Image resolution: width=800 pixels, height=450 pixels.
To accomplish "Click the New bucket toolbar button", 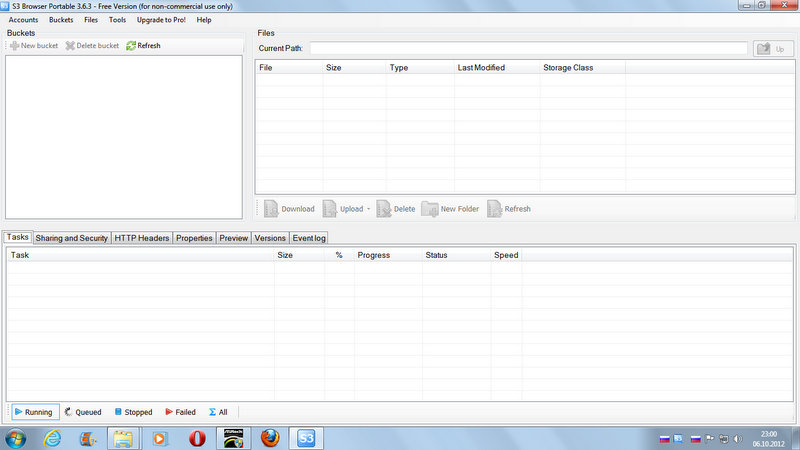I will pyautogui.click(x=34, y=45).
